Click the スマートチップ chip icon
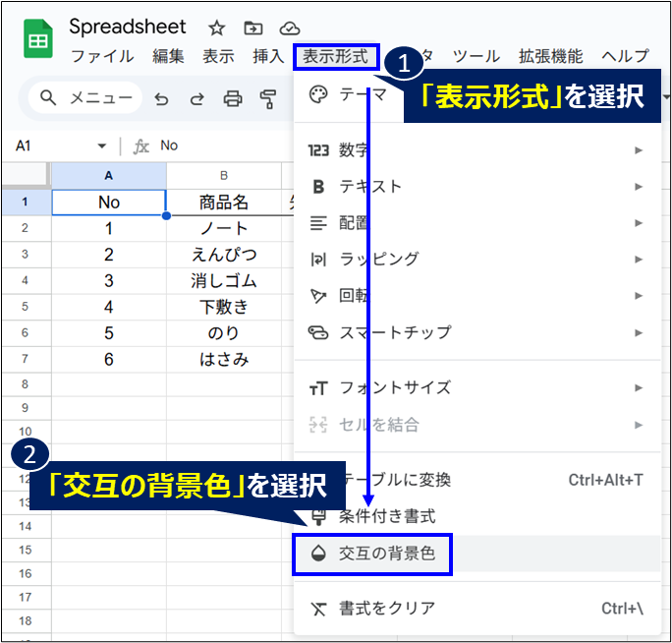 pyautogui.click(x=318, y=332)
